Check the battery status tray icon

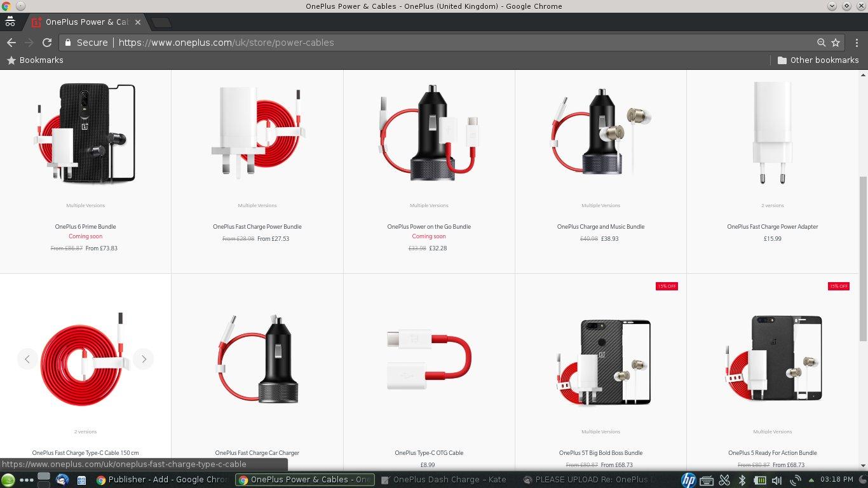(x=759, y=480)
